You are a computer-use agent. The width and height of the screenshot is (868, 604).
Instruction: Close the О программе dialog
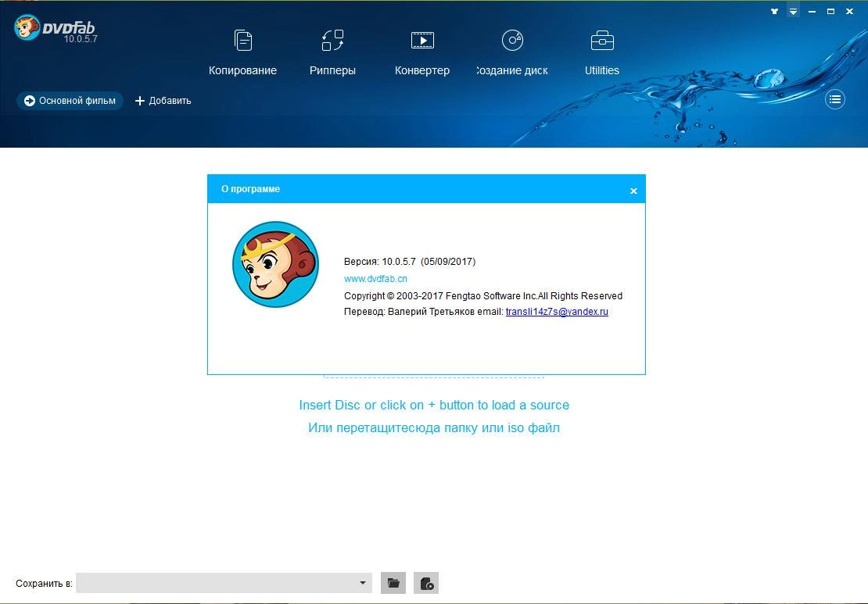(634, 191)
